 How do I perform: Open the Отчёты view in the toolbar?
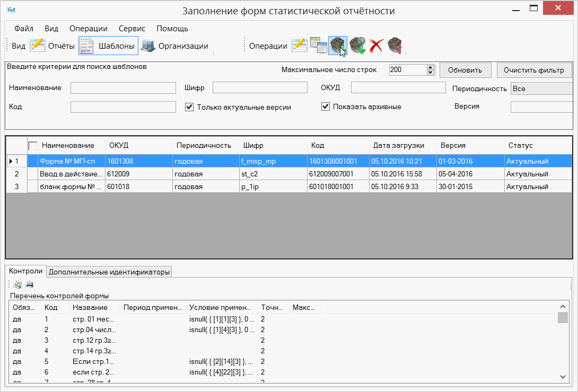click(52, 46)
